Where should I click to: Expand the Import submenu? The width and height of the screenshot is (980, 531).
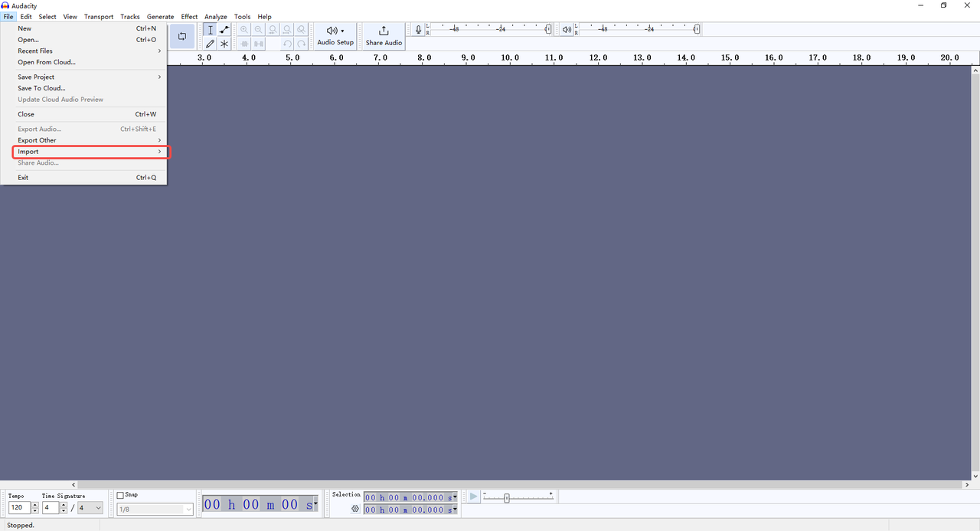[85, 152]
